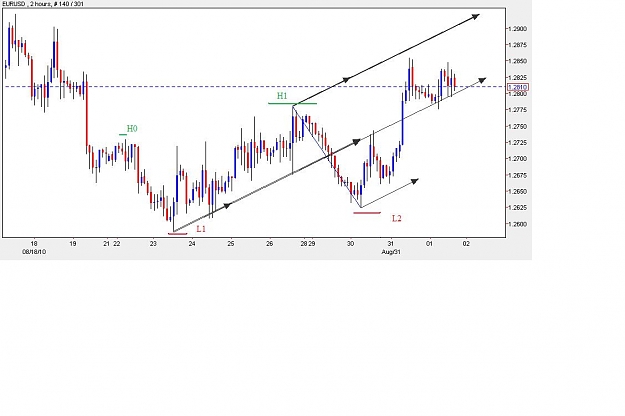Click the 1.2875 price axis label
Viewport: 625px width, 416px height.
(x=518, y=45)
